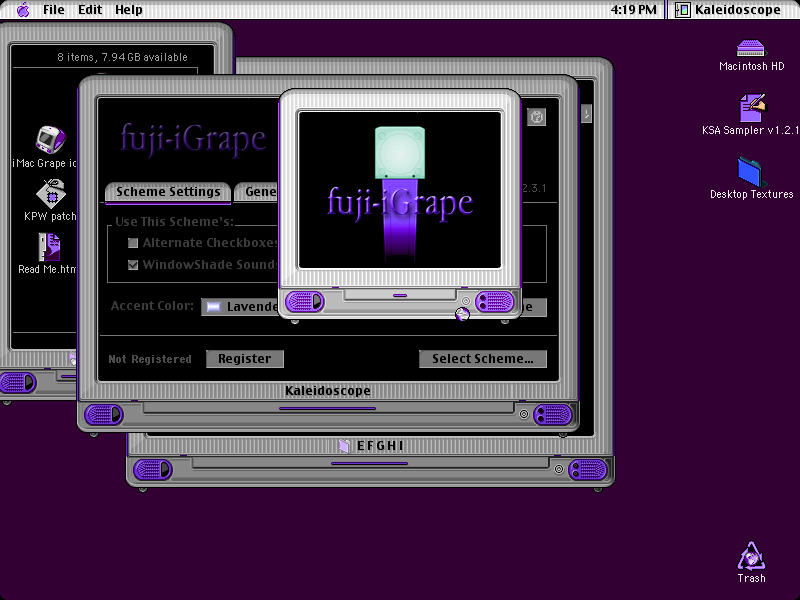800x600 pixels.
Task: Select the KSA Sampler v1.2.1 icon
Action: pyautogui.click(x=753, y=108)
